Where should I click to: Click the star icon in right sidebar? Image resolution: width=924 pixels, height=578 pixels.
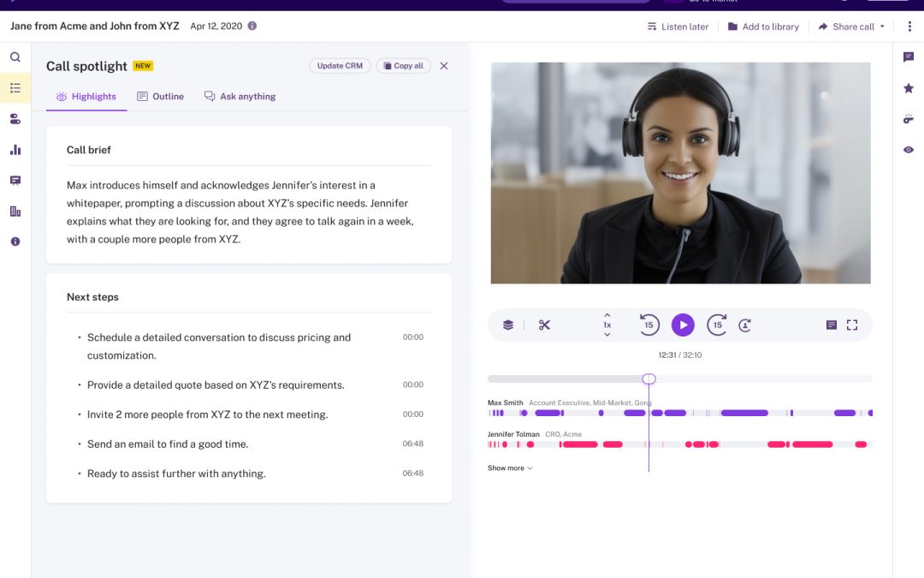pyautogui.click(x=908, y=88)
